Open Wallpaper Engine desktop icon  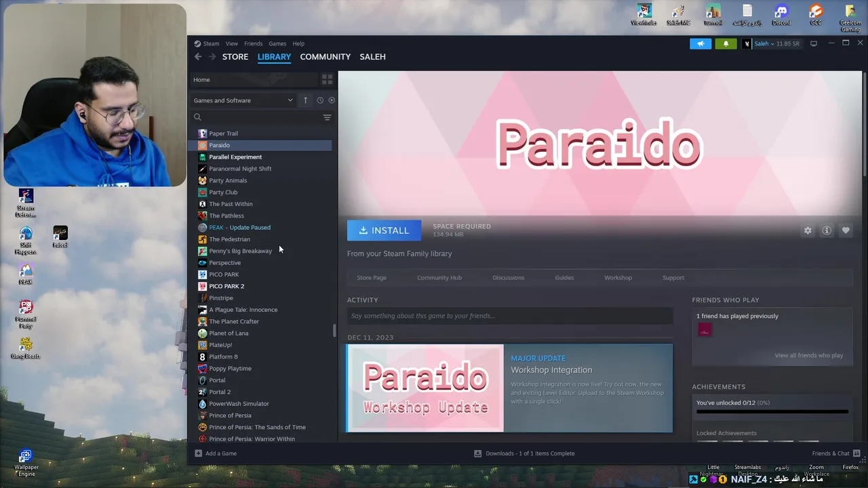tap(26, 462)
